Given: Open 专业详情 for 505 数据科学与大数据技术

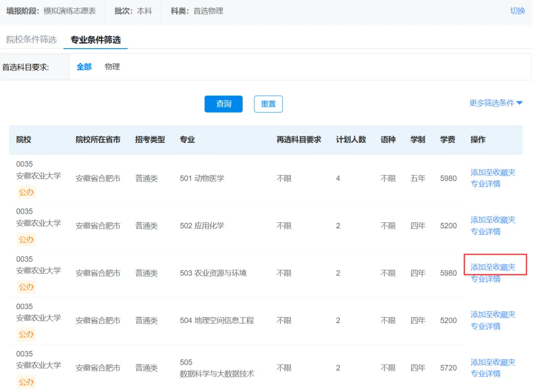Looking at the screenshot, I should click(x=485, y=374).
